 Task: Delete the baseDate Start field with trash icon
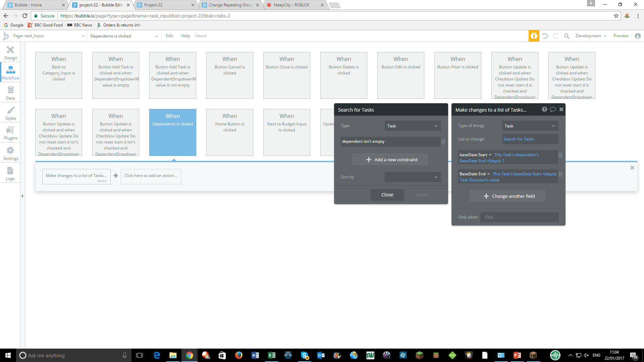click(560, 155)
